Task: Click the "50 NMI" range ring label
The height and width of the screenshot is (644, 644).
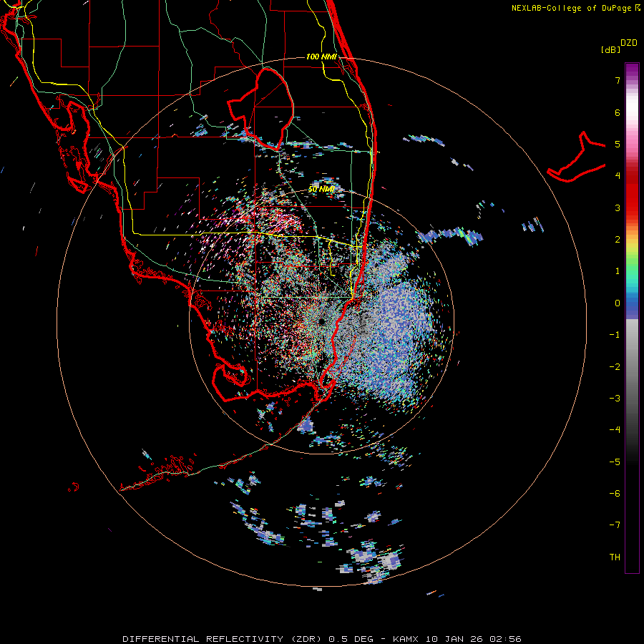Action: pyautogui.click(x=321, y=189)
